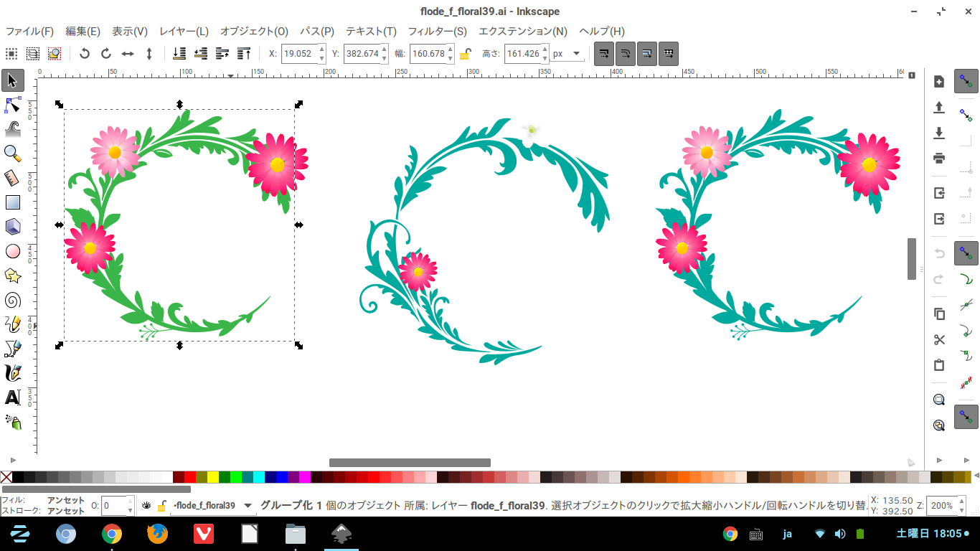Toggle the current layer lock
The height and width of the screenshot is (551, 980).
coord(161,506)
